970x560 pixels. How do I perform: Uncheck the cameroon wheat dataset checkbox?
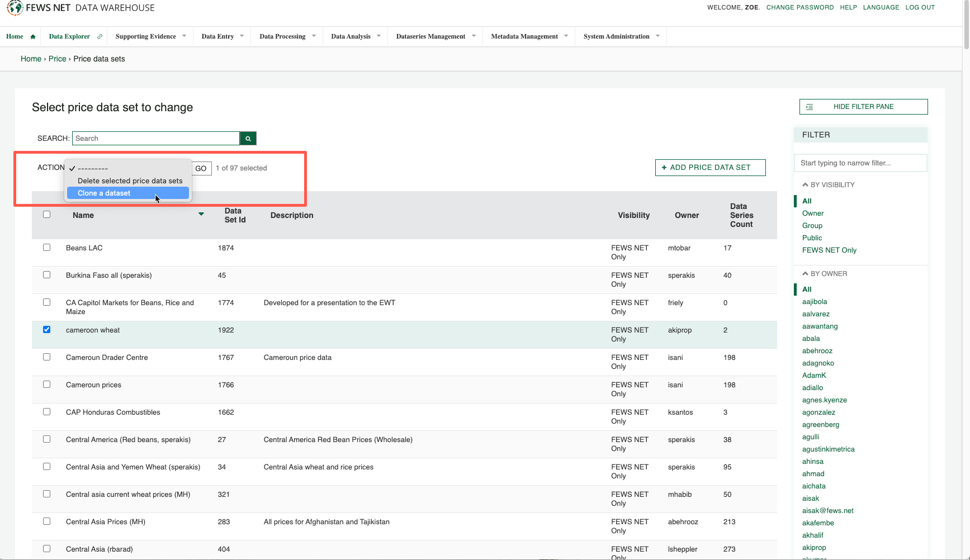(46, 330)
